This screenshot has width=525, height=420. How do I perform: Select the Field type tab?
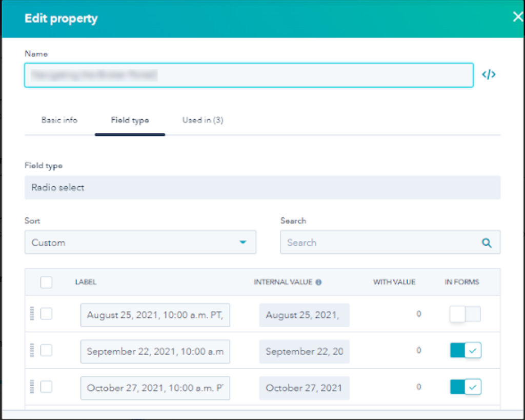click(130, 120)
